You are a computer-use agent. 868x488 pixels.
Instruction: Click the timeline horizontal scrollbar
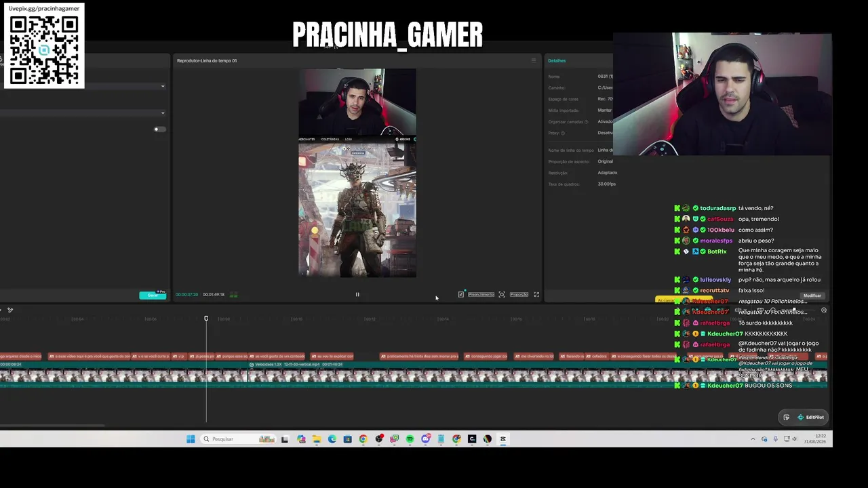point(52,426)
